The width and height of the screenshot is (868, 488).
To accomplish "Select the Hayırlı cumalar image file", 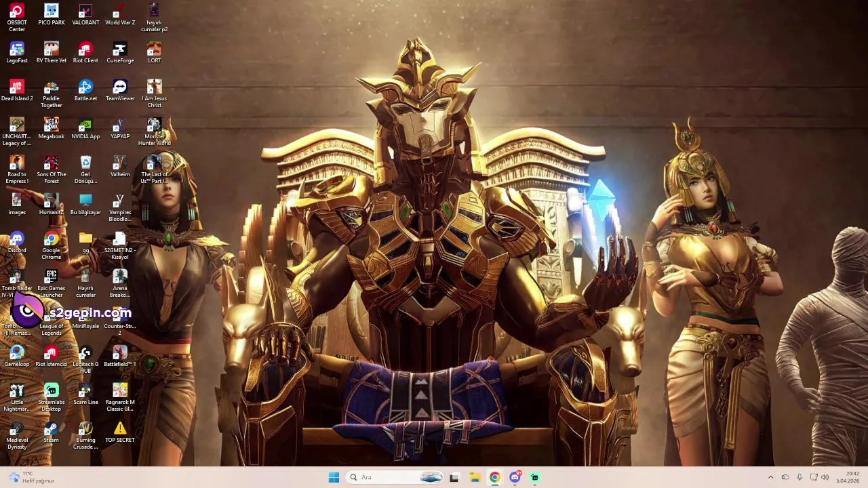I will click(85, 283).
